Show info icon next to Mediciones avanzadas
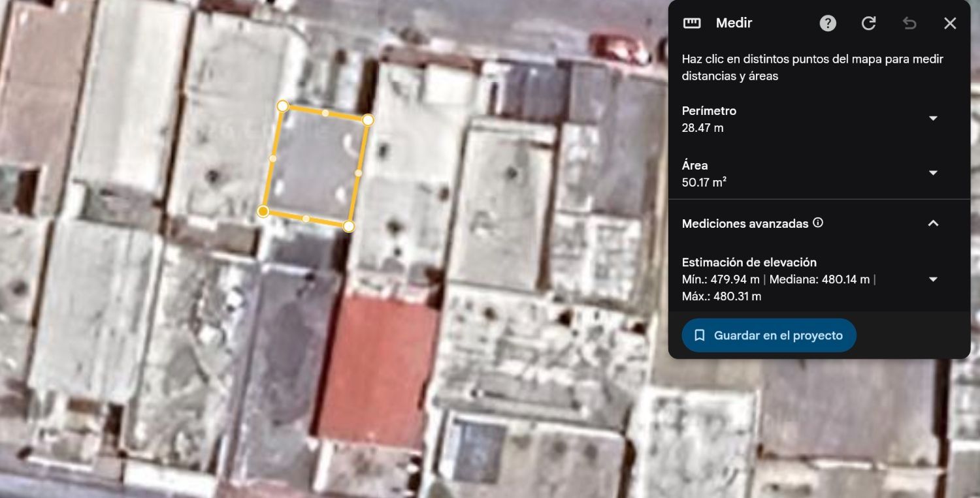Viewport: 980px width, 498px height. (x=818, y=223)
